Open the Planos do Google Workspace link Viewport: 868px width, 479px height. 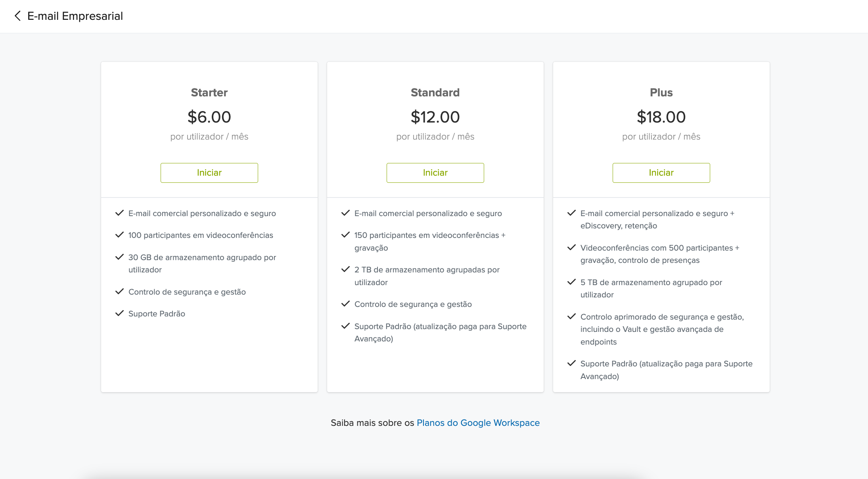[478, 423]
